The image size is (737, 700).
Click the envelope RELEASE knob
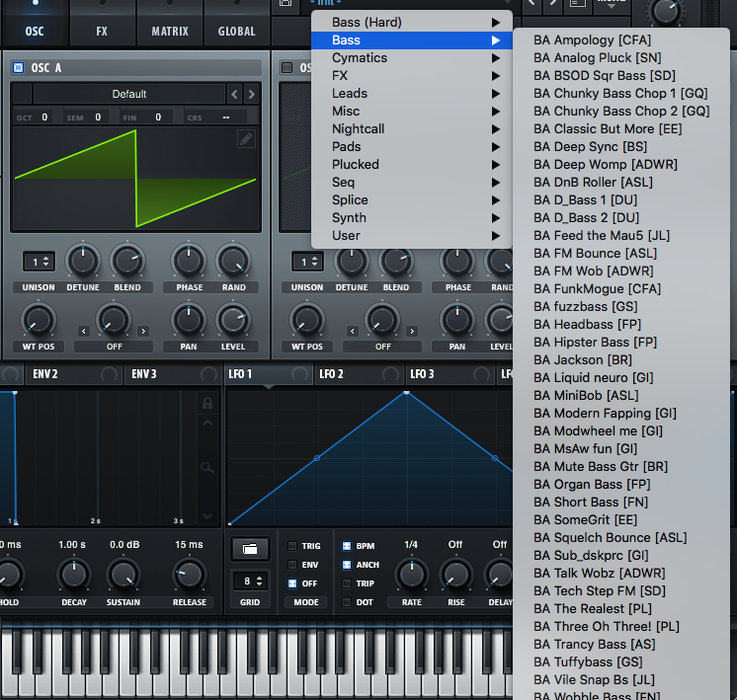189,574
